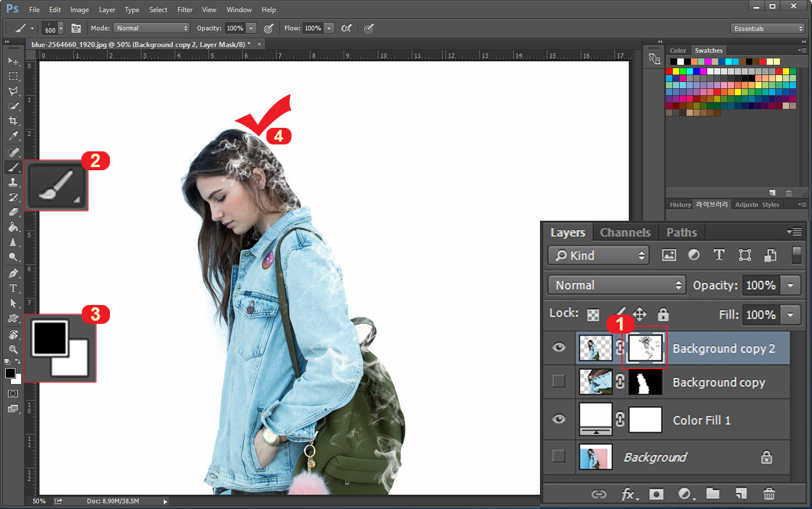Select the Move tool
The width and height of the screenshot is (812, 509).
13,61
